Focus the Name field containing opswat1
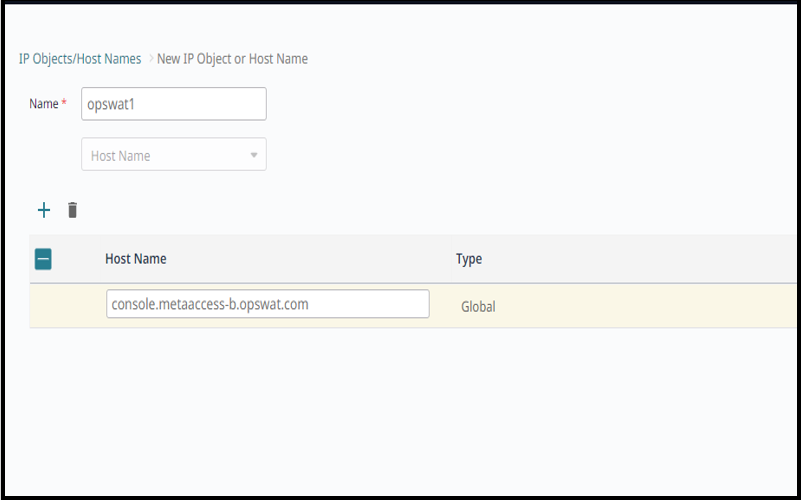This screenshot has height=500, width=801. pyautogui.click(x=174, y=104)
